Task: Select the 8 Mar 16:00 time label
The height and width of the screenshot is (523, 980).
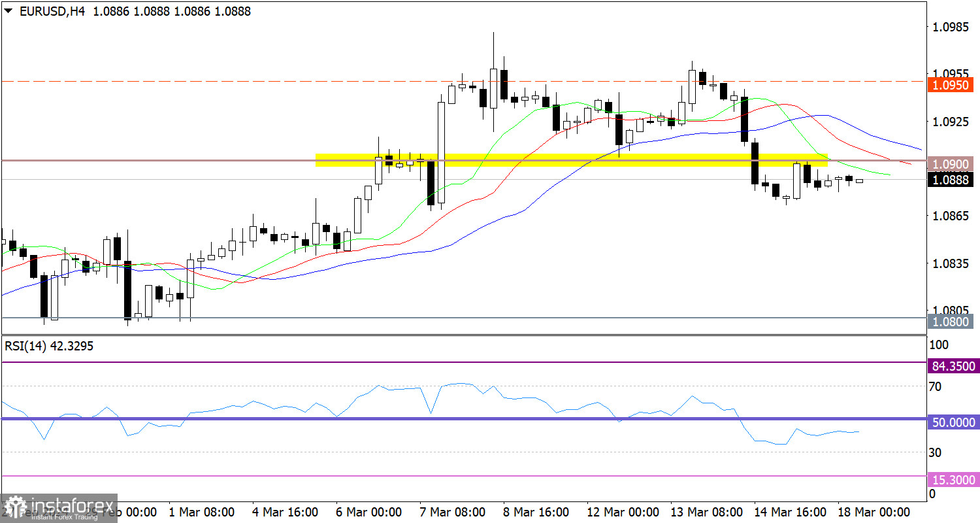Action: pos(536,511)
